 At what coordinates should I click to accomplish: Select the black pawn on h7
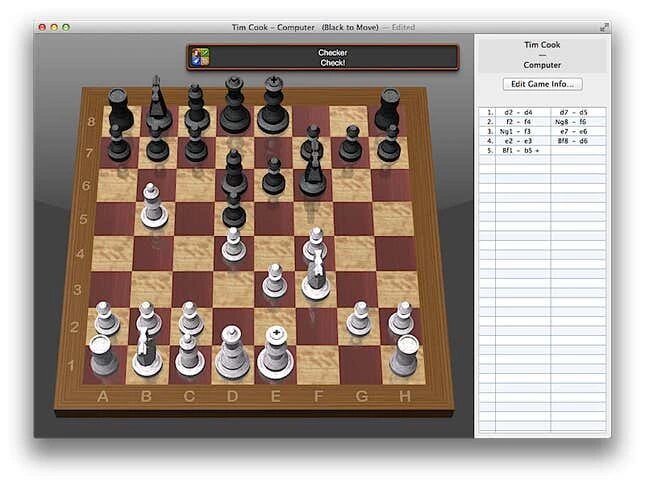[x=389, y=143]
